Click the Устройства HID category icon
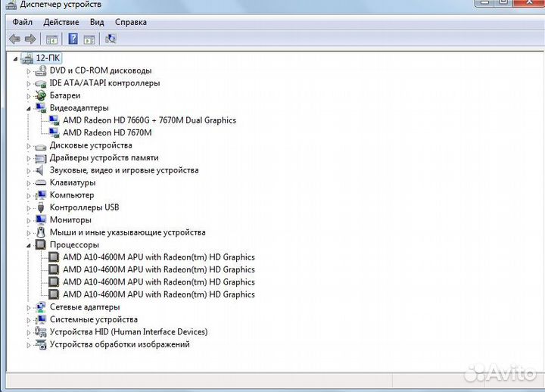The height and width of the screenshot is (392, 545). [x=41, y=332]
